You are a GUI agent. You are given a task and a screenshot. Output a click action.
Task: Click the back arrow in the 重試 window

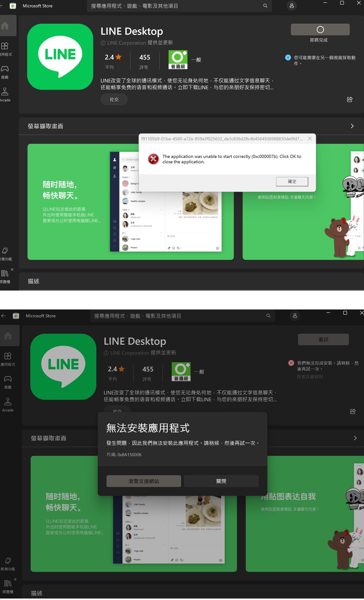[x=3, y=316]
